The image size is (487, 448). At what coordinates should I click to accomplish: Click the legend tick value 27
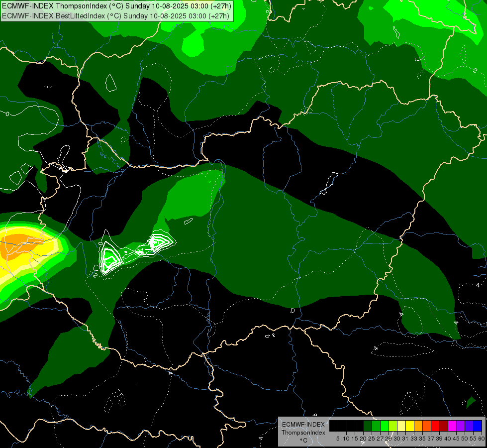click(x=380, y=439)
